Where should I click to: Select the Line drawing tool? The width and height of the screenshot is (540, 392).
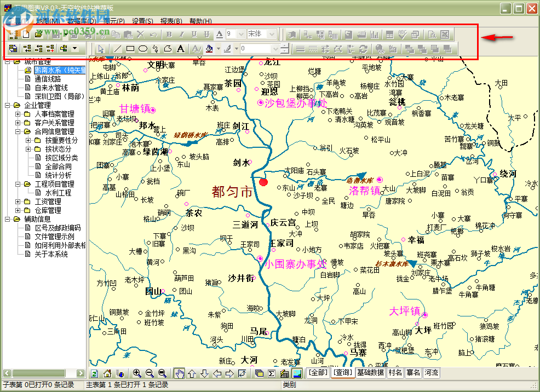click(x=117, y=49)
